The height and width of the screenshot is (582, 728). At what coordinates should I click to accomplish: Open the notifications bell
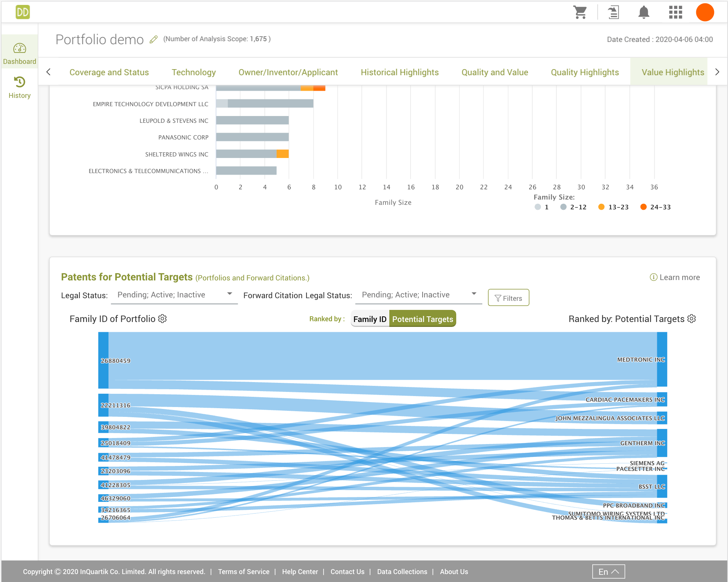pos(644,12)
